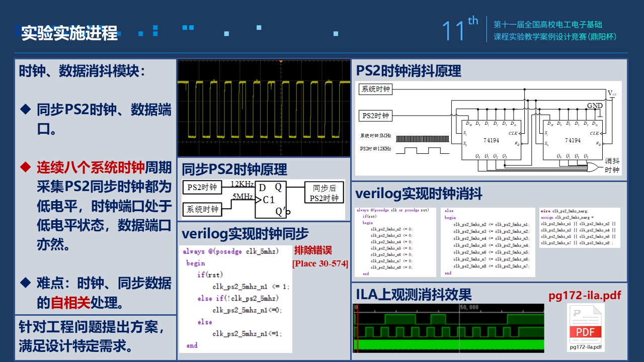Image resolution: width=644 pixels, height=362 pixels.
Task: Click the 50,000 marker on ILA timeline
Action: 469,307
